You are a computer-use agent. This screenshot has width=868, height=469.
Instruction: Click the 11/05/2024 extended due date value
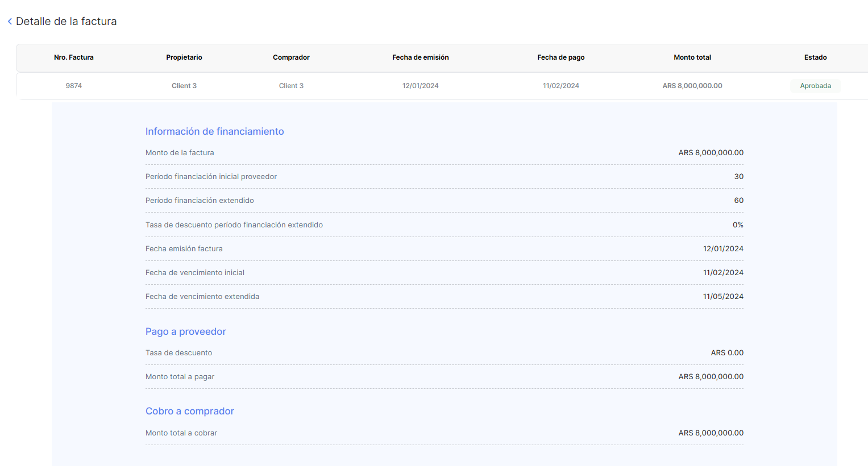(x=723, y=297)
